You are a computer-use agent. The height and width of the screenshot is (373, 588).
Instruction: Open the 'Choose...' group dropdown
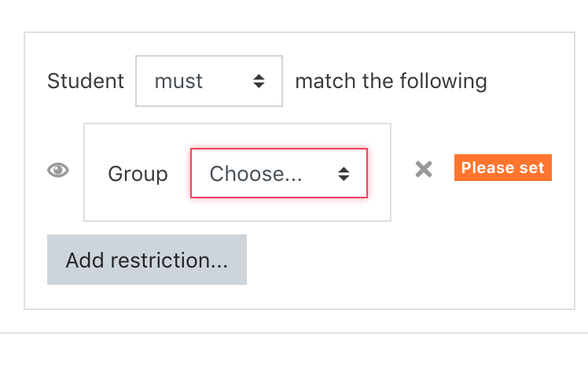[x=279, y=173]
